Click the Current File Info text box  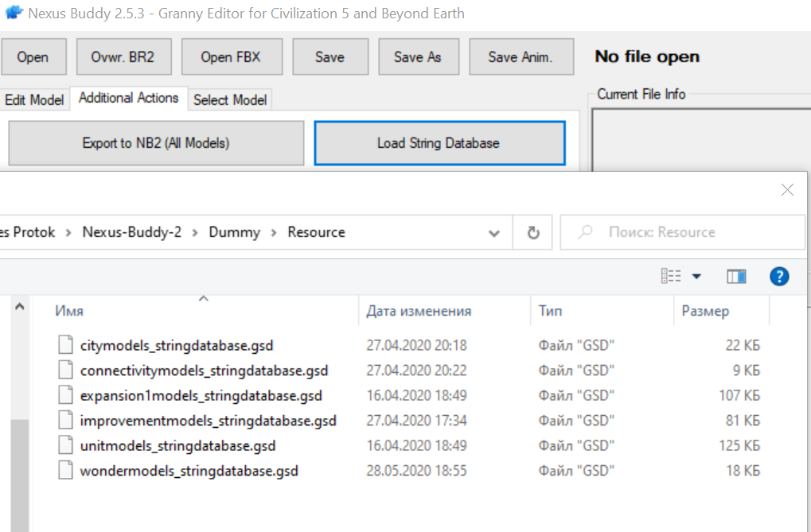click(701, 140)
